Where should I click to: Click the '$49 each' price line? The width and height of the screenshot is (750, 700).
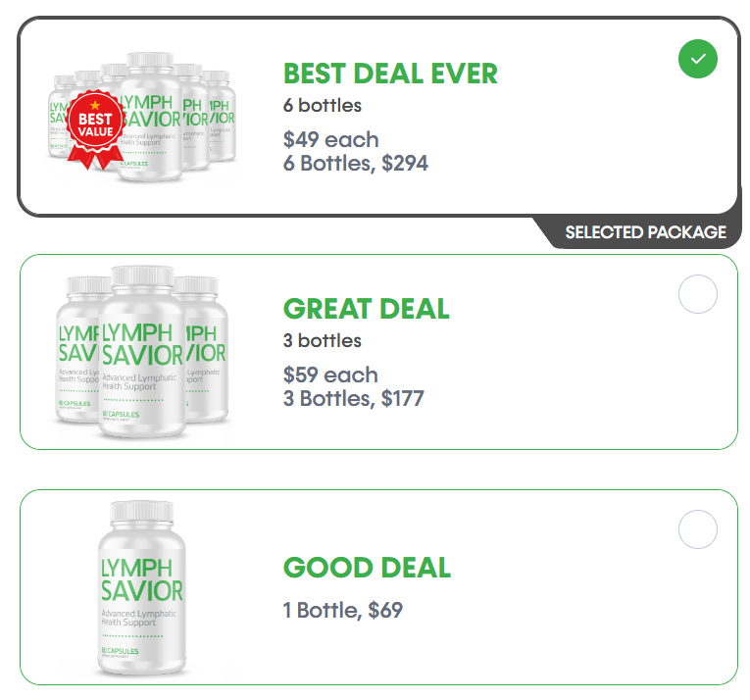point(331,140)
